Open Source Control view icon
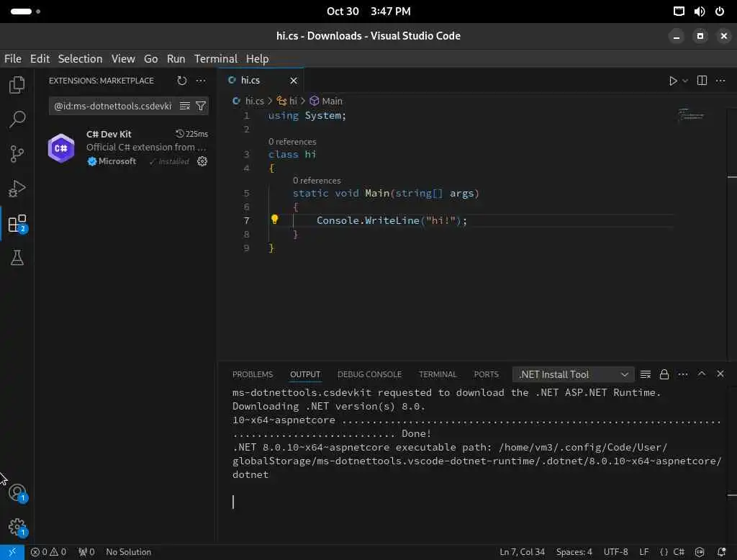 pyautogui.click(x=17, y=154)
